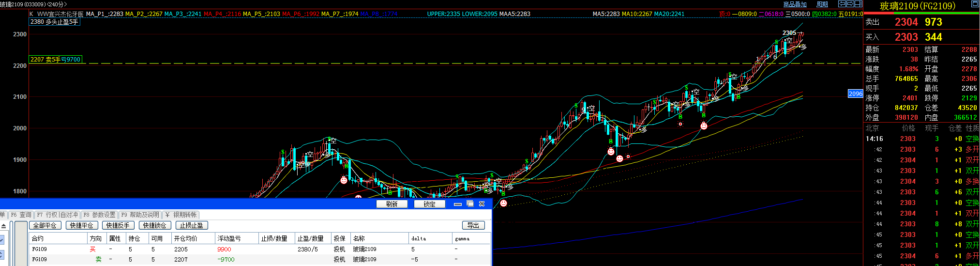980x266 pixels.
Task: Switch to the F9 帮助及说明 tab
Action: click(x=140, y=215)
